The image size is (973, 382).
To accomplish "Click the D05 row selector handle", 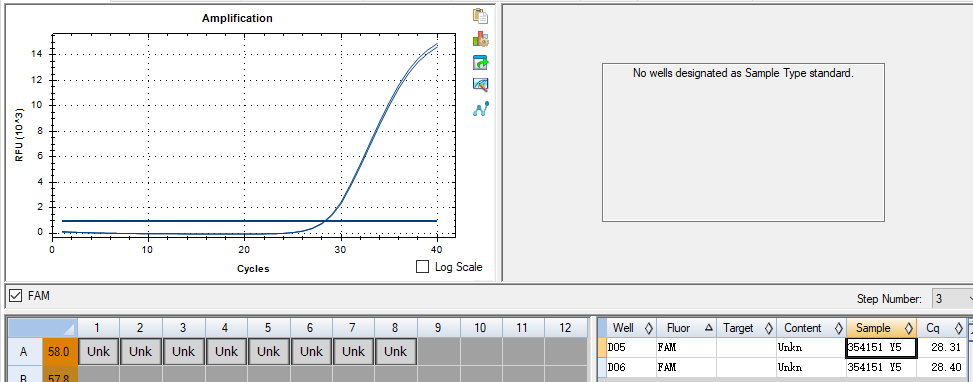I will tap(602, 347).
